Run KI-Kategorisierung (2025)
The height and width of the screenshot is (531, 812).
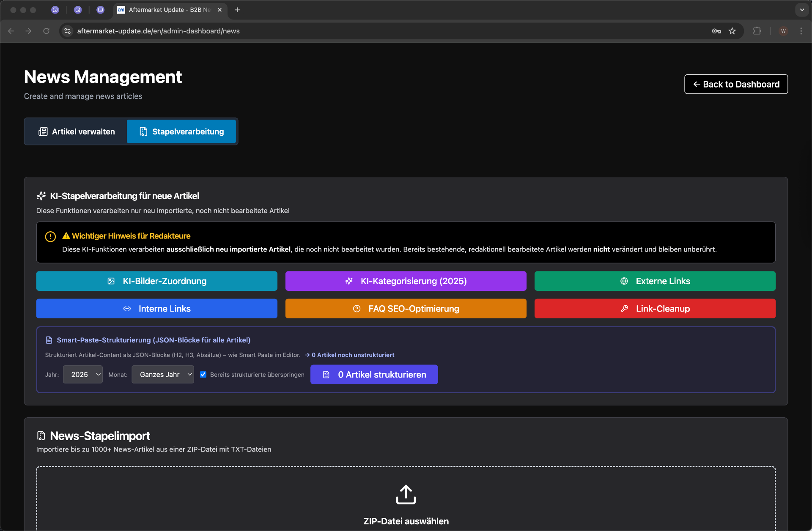click(x=406, y=281)
